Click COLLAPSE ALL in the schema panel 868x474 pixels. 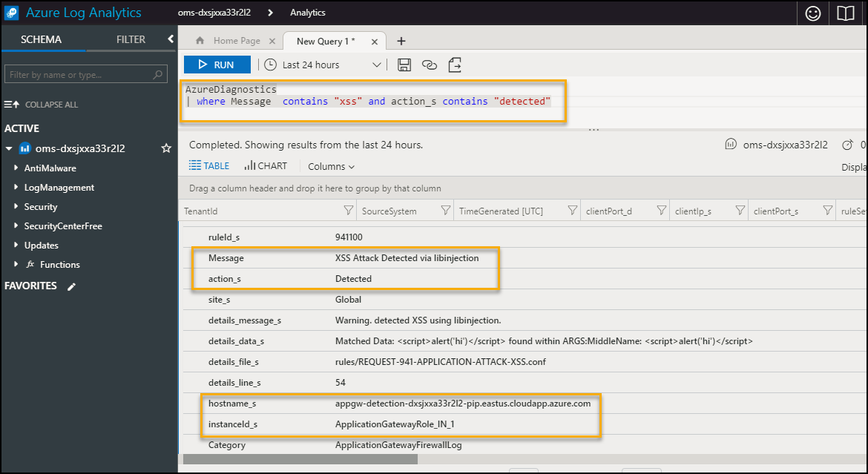click(x=42, y=104)
